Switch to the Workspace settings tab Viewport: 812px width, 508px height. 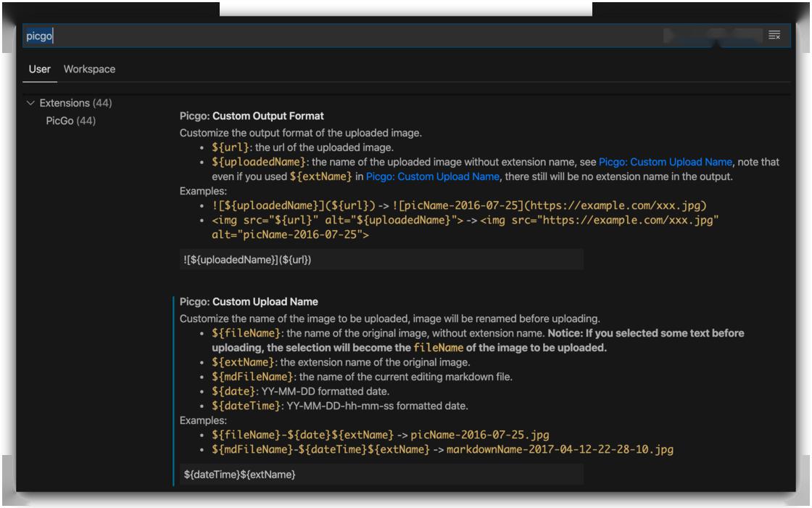89,70
